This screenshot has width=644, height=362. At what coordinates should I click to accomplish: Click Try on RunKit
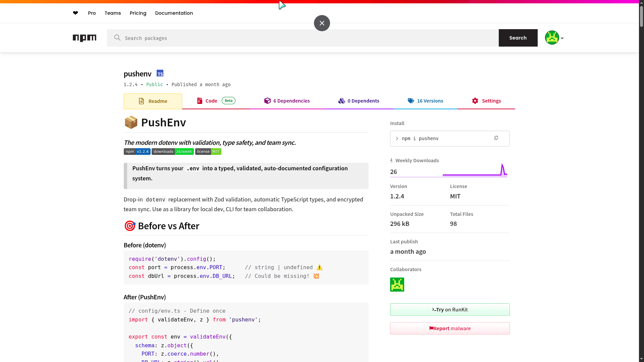(449, 309)
